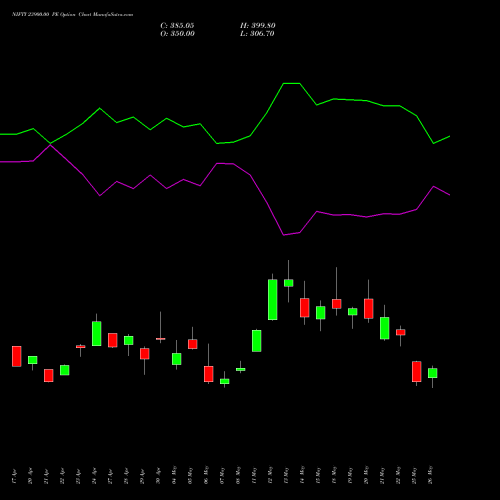Click the 11 May date label

pyautogui.click(x=254, y=475)
